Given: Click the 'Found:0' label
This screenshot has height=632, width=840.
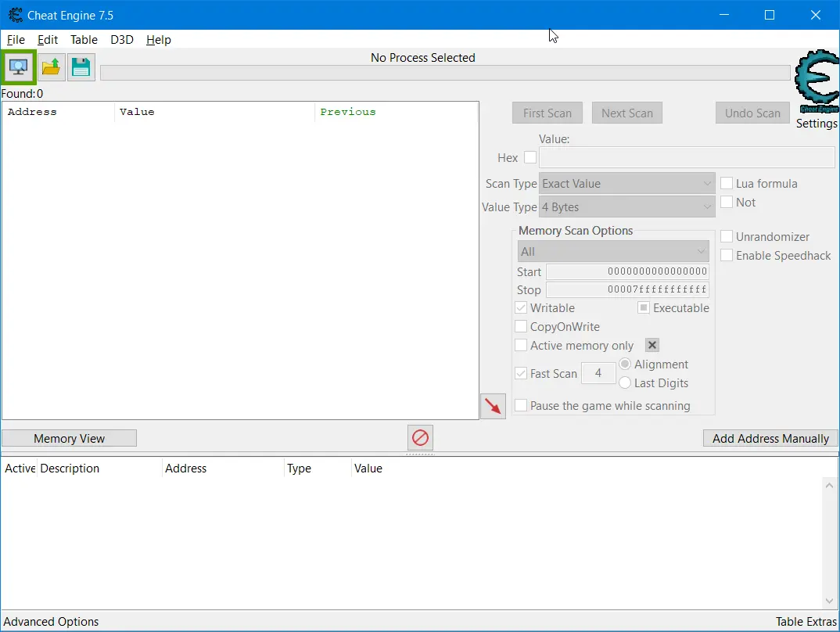Looking at the screenshot, I should tap(22, 94).
